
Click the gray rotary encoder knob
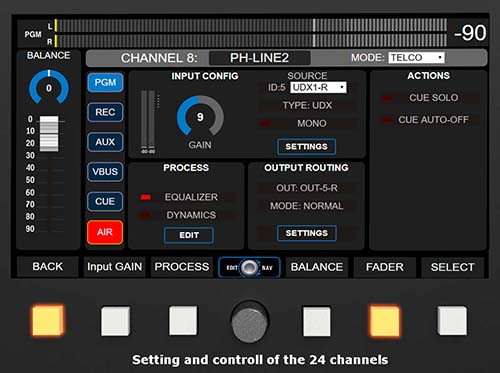point(249,321)
